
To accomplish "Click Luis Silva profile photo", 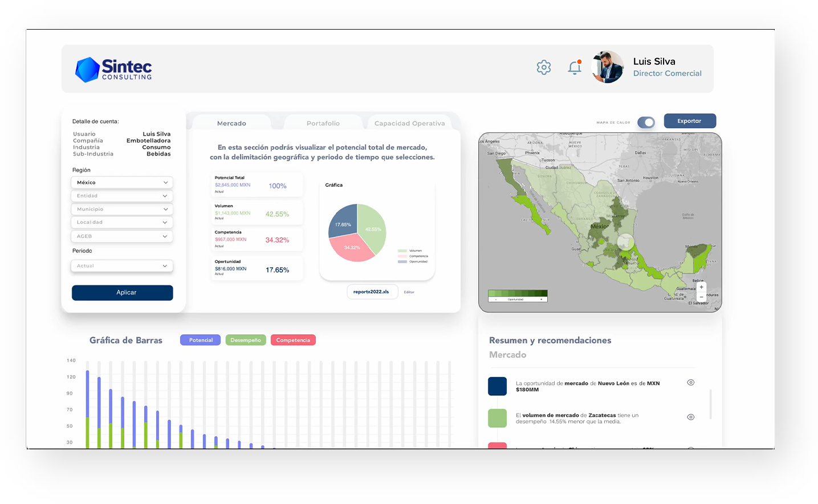I will (608, 67).
